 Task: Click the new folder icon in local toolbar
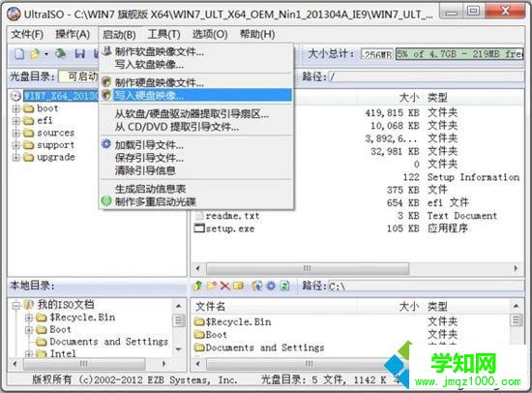pyautogui.click(x=212, y=286)
